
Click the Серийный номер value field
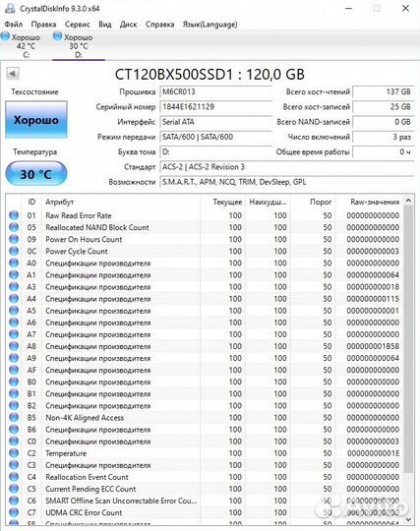coord(215,107)
